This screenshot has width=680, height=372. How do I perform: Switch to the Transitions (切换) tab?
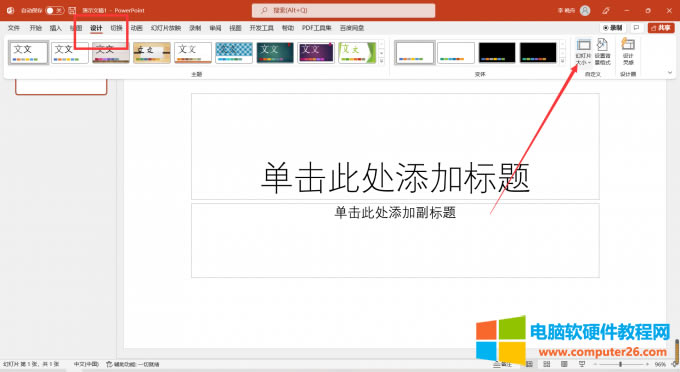116,28
